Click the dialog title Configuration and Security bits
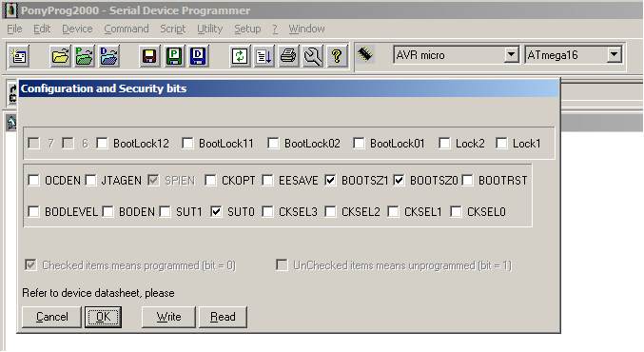The height and width of the screenshot is (352, 644). tap(104, 88)
